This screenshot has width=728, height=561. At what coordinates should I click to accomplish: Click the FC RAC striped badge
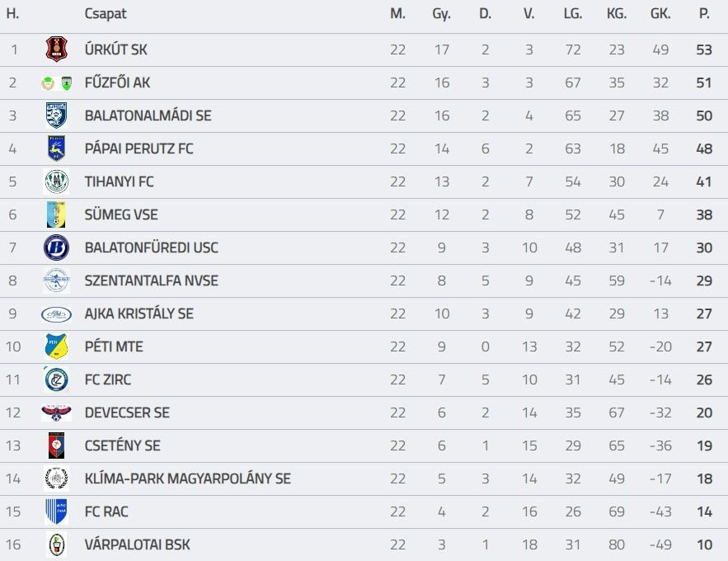(x=56, y=511)
